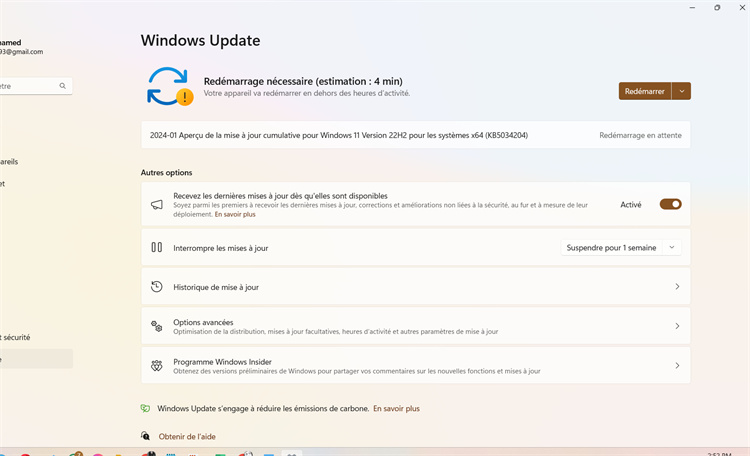Expand pause duration chevron next to Suspendre
Viewport: 750px width, 456px height.
(672, 247)
